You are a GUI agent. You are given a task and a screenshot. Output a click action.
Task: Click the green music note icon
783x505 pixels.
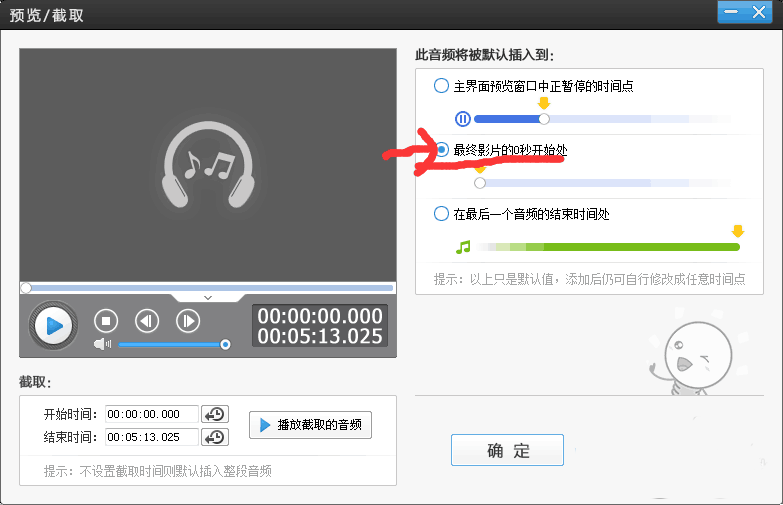[463, 247]
